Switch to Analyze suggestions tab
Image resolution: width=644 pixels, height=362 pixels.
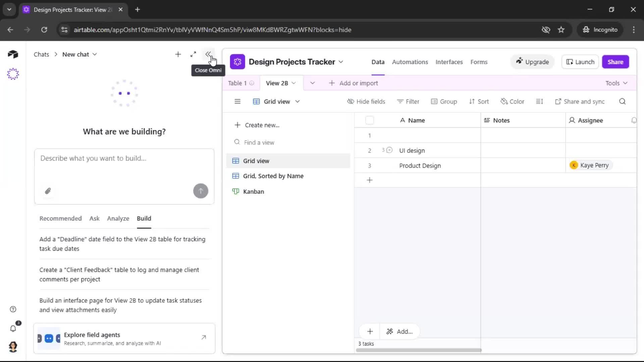[x=118, y=219]
